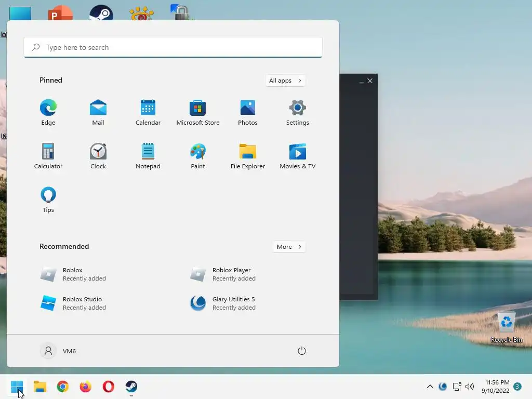Viewport: 532px width, 399px height.
Task: Focus the Type here to search box
Action: coord(173,47)
